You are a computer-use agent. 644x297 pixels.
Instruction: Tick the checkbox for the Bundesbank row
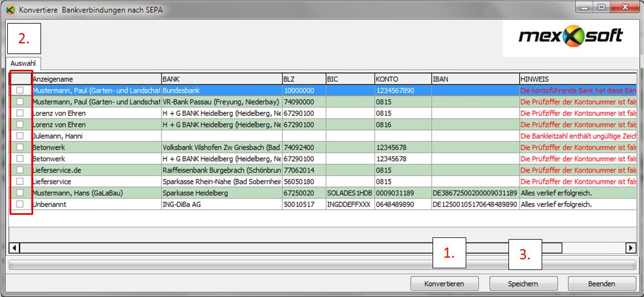20,90
